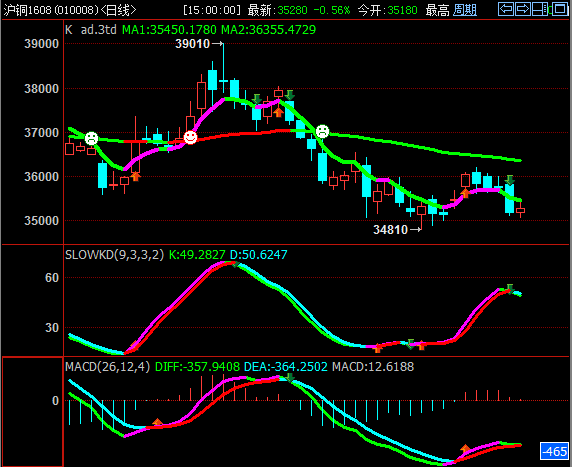Image resolution: width=572 pixels, height=467 pixels.
Task: Click the right arrow navigation icon
Action: [523, 9]
